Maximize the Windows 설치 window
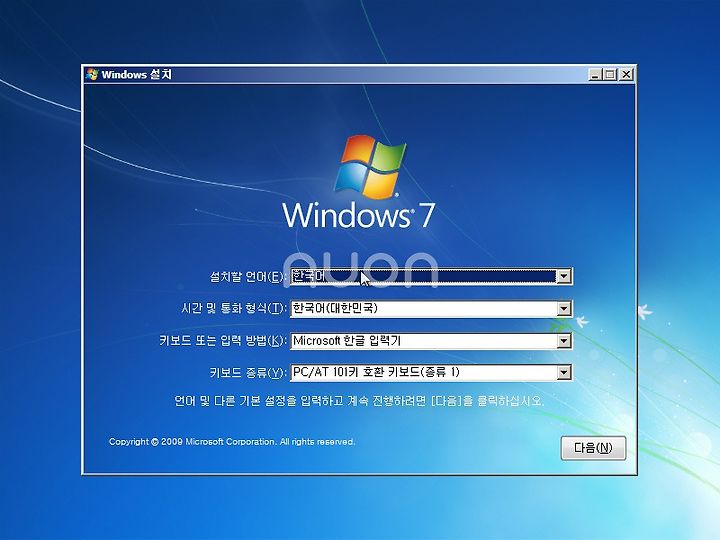This screenshot has height=540, width=720. tap(610, 74)
